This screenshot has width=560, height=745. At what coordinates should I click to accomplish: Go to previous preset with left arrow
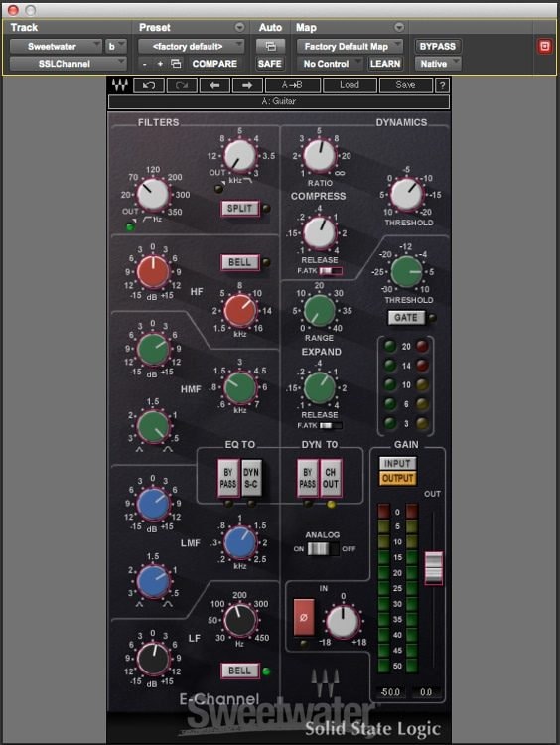[214, 85]
